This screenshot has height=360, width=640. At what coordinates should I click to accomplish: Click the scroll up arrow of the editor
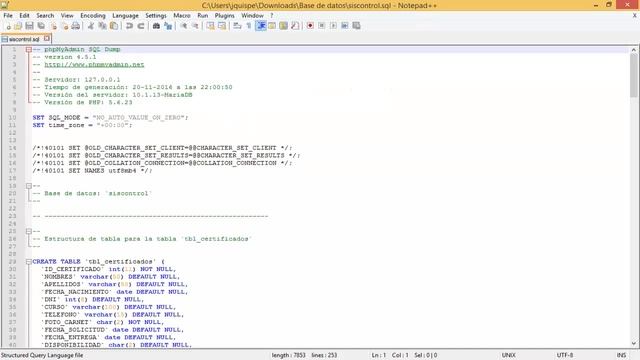pos(633,49)
